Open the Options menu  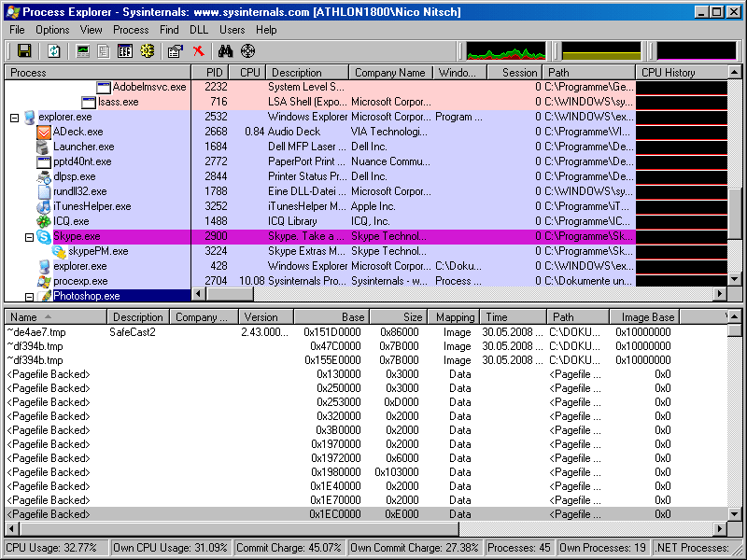[x=52, y=30]
